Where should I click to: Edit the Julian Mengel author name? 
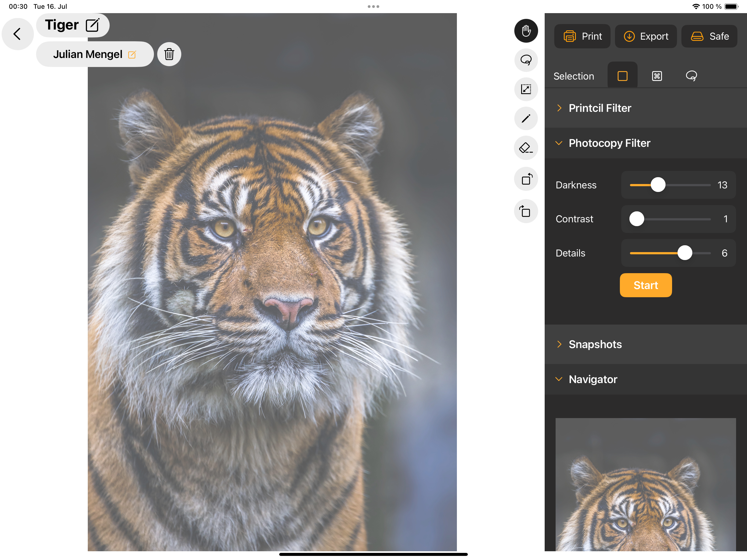[x=132, y=54]
